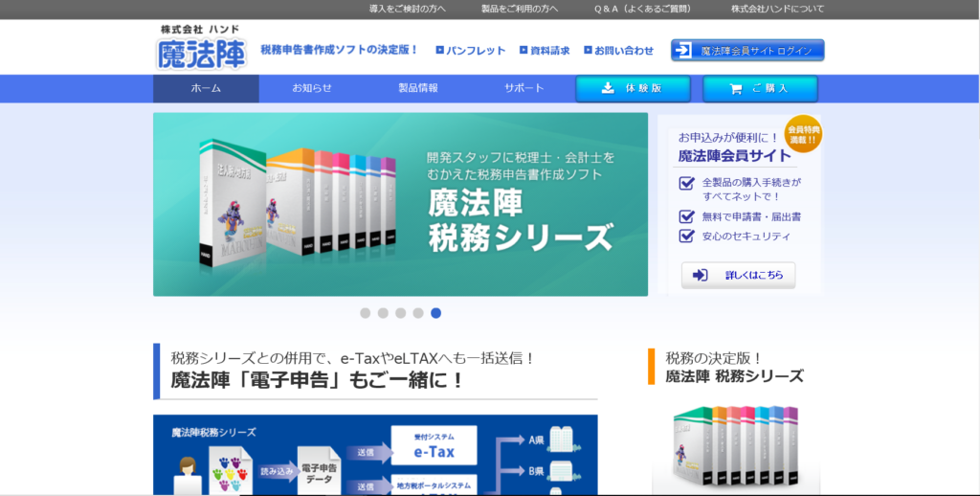980x496 pixels.
Task: Click the 体験版 download button
Action: pyautogui.click(x=634, y=89)
